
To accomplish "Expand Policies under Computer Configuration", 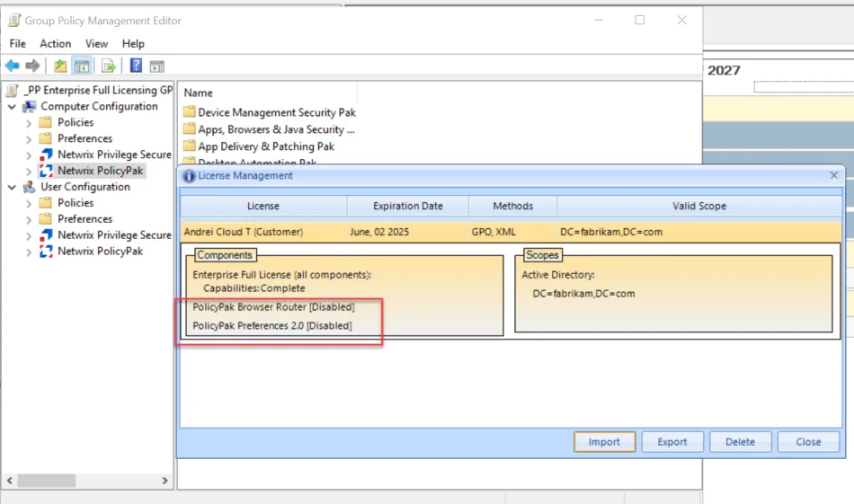I will [x=29, y=123].
